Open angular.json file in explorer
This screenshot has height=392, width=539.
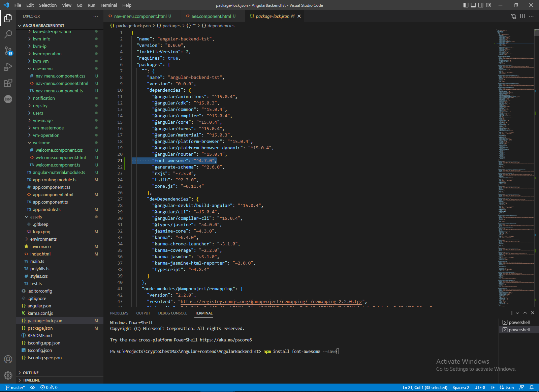click(x=60, y=306)
